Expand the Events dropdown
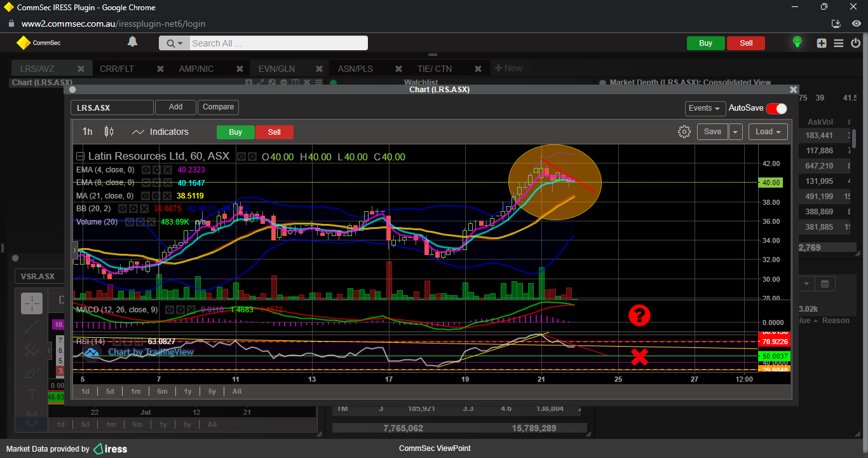This screenshot has width=868, height=458. 705,109
